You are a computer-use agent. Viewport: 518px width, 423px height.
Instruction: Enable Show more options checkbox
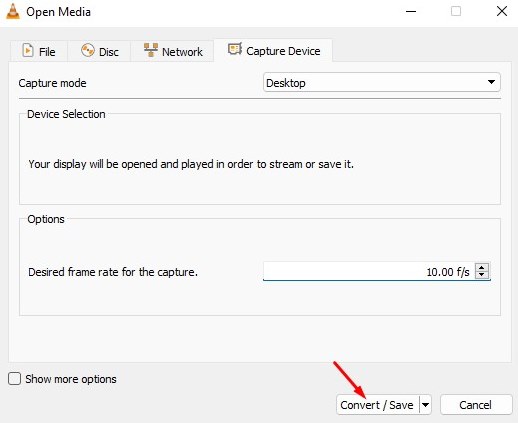[x=14, y=379]
